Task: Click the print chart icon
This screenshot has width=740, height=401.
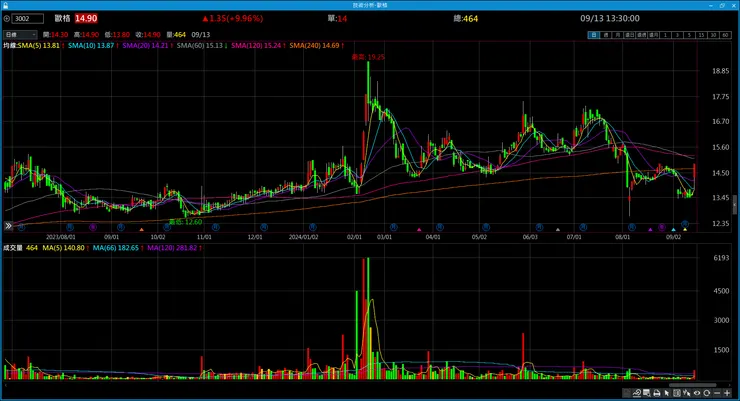Action: 656,393
